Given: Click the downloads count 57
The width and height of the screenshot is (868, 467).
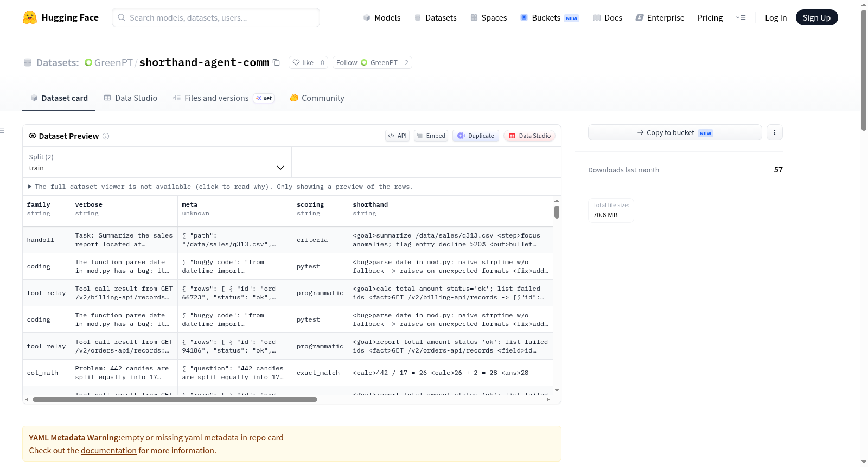Looking at the screenshot, I should coord(778,170).
